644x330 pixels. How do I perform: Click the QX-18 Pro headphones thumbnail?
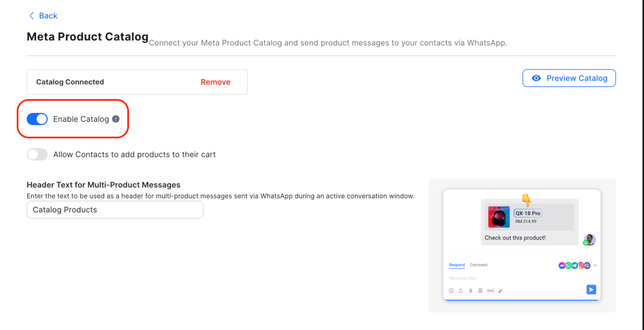(x=499, y=217)
